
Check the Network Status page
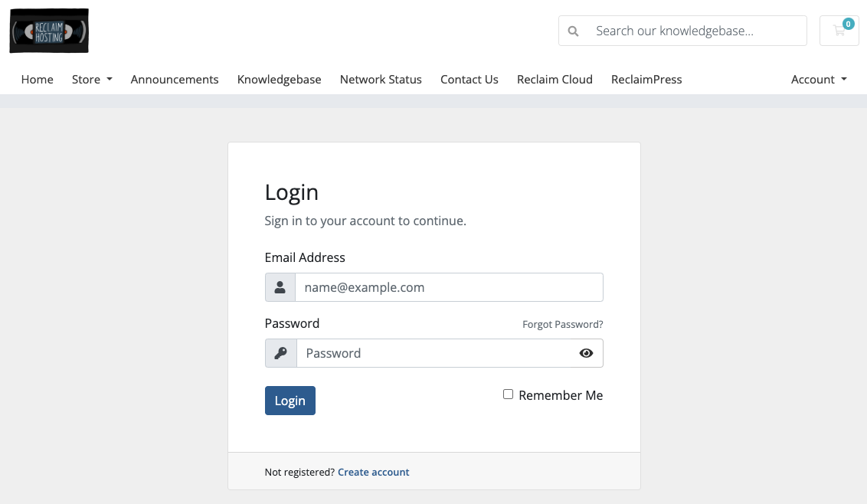click(x=381, y=79)
